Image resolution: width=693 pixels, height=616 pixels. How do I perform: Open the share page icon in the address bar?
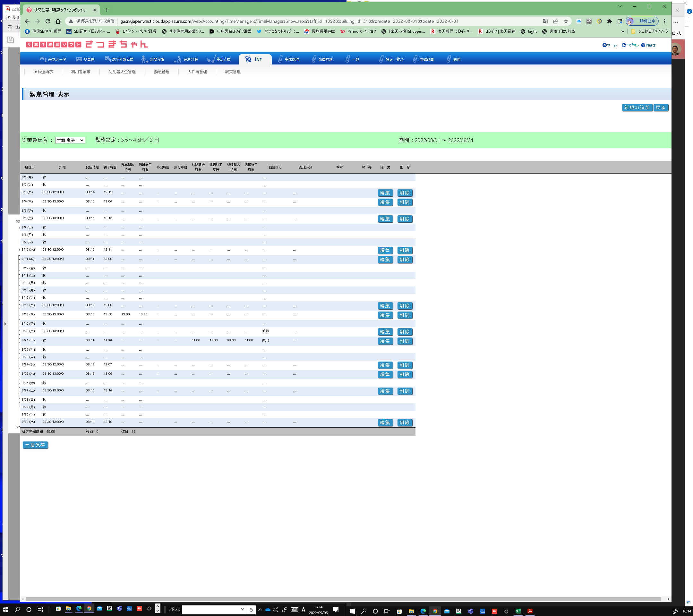pyautogui.click(x=556, y=21)
